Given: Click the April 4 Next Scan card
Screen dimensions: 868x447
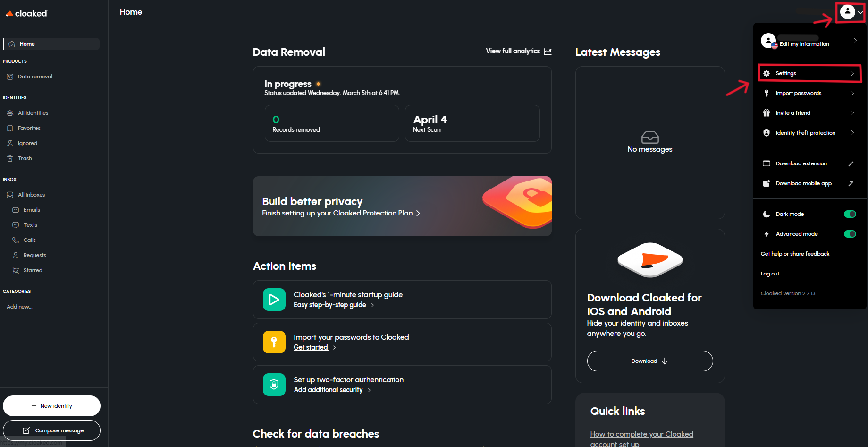Looking at the screenshot, I should [x=472, y=123].
